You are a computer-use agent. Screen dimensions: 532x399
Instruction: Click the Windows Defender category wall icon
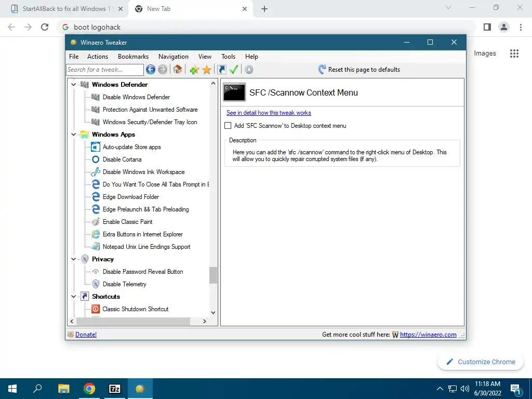click(x=85, y=85)
